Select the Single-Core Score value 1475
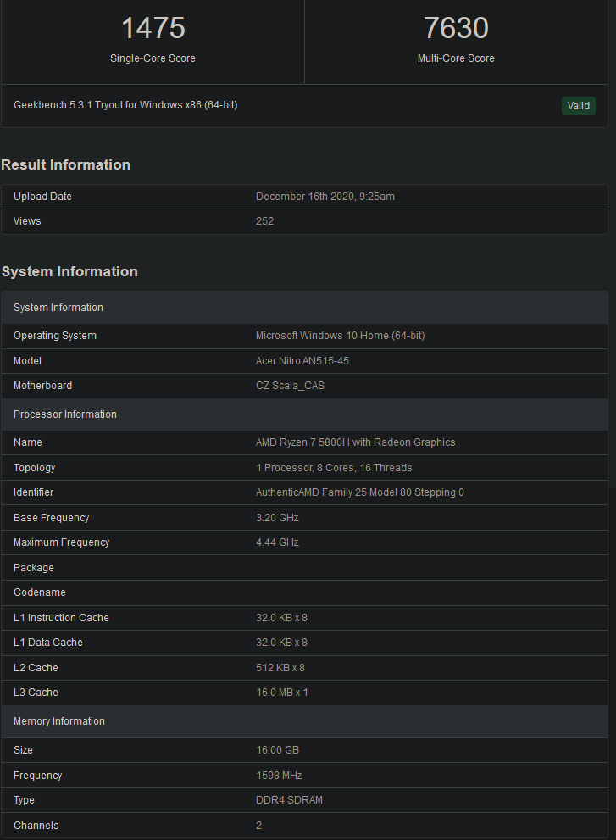 153,28
